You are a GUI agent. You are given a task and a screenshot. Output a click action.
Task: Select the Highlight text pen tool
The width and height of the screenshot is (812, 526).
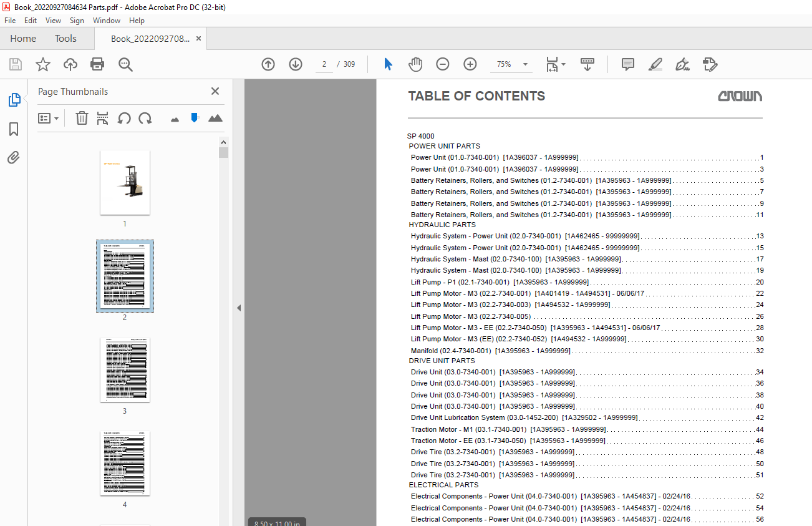[655, 64]
